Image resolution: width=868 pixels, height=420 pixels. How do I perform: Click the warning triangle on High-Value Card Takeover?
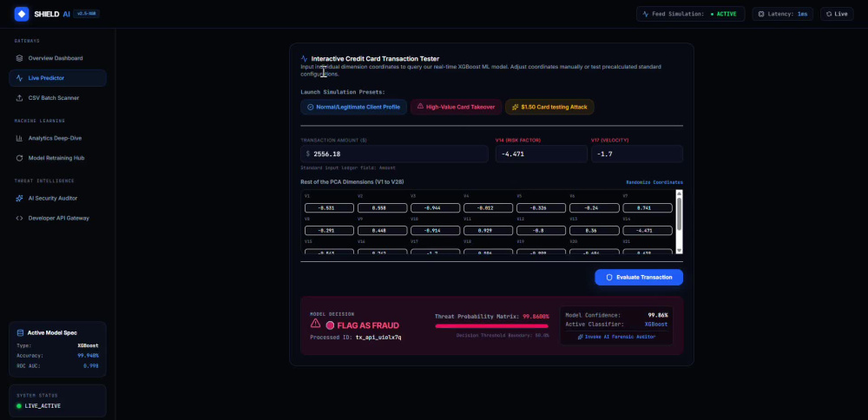click(x=420, y=106)
